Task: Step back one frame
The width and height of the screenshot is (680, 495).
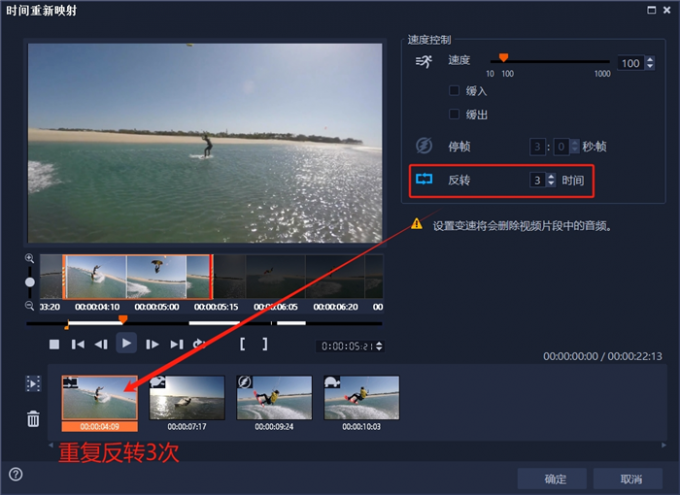Action: [x=101, y=344]
